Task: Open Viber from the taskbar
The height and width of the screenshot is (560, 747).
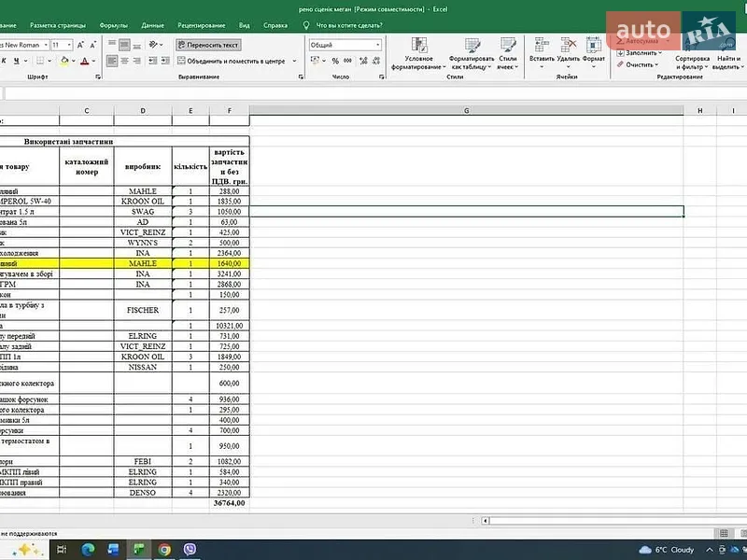Action: point(190,550)
